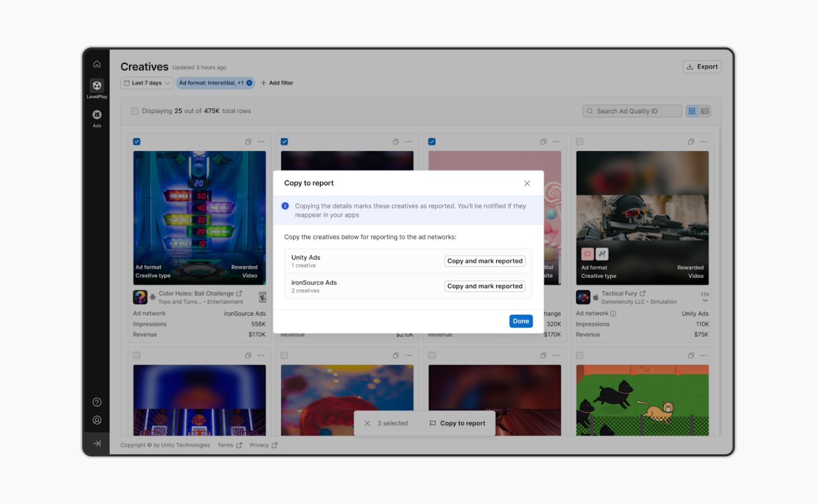This screenshot has width=817, height=504.
Task: Copy and mark Unity Ads creative as reported
Action: pyautogui.click(x=484, y=261)
